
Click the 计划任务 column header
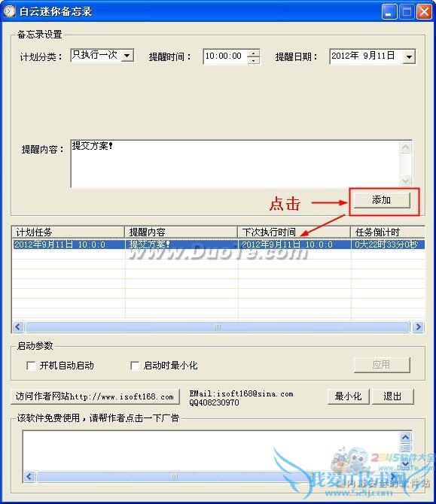click(x=68, y=232)
